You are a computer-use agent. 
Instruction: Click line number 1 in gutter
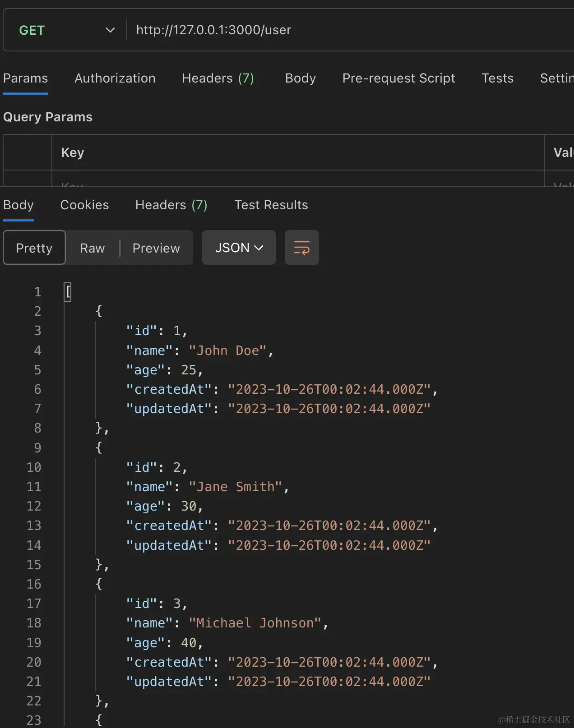(x=37, y=292)
